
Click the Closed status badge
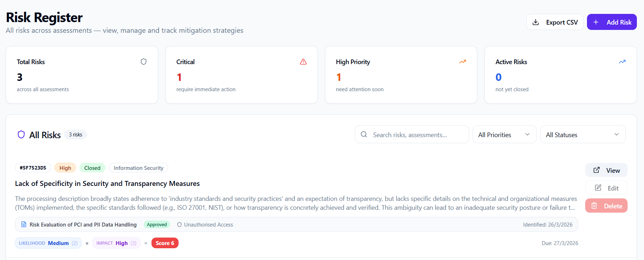pyautogui.click(x=92, y=168)
